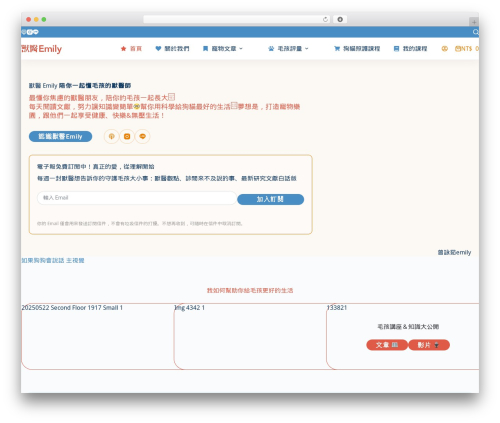Open the LINE chat social icon

[142, 136]
